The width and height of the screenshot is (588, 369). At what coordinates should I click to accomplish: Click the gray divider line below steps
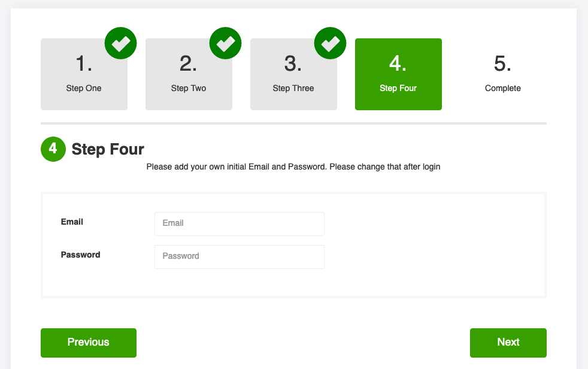point(293,123)
